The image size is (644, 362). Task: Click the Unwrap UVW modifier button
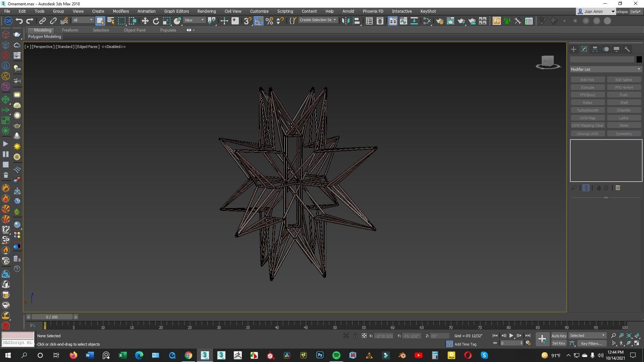coord(588,134)
